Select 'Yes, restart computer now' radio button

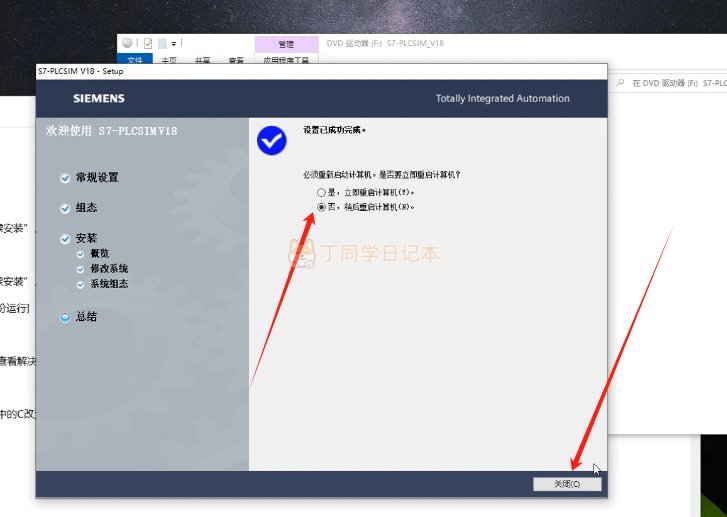(x=321, y=192)
